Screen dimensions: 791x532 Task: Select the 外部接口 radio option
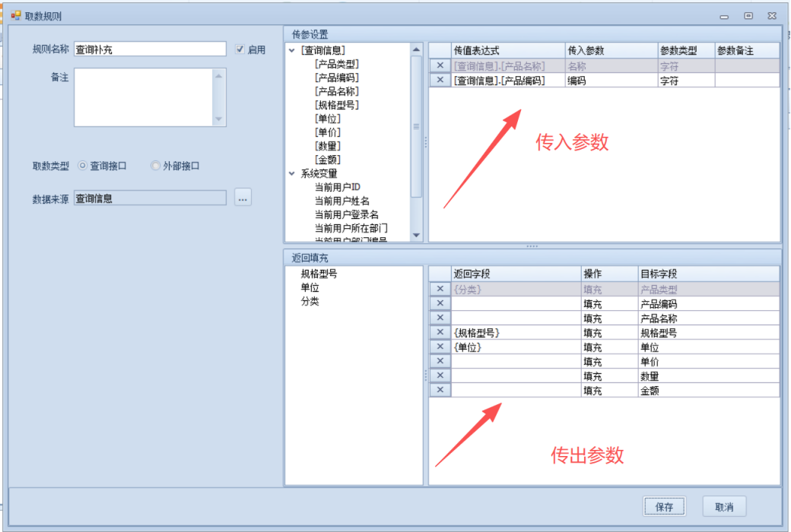(x=155, y=166)
